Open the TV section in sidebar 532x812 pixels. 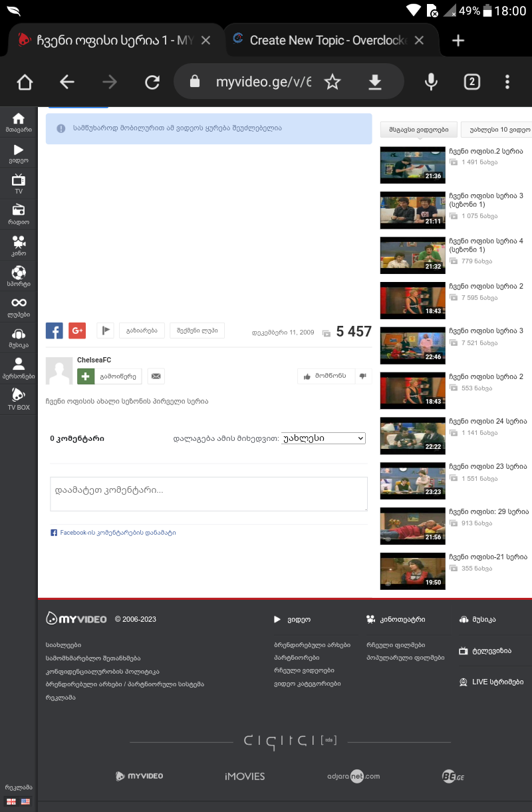tap(19, 183)
